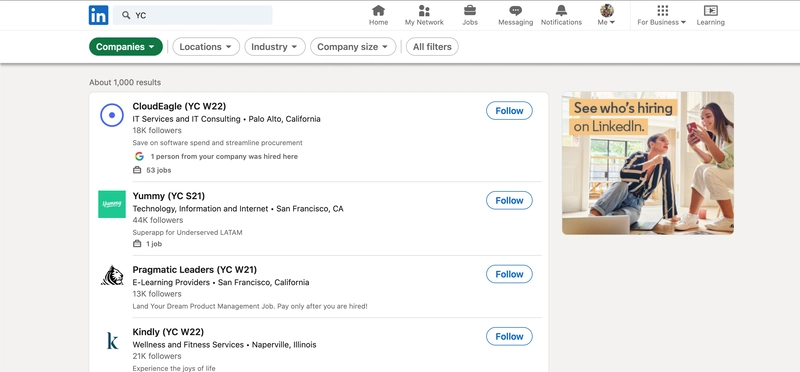800x372 pixels.
Task: Click the Yummy green company logo
Action: pos(112,204)
